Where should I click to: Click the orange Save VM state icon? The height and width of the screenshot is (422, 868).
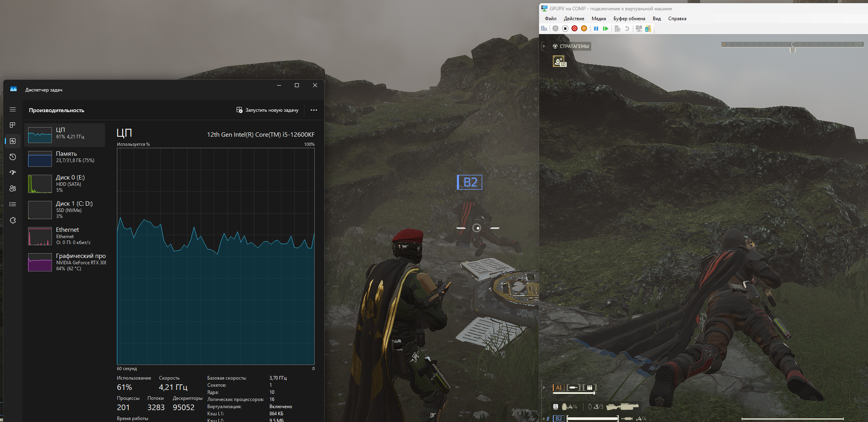click(x=584, y=29)
